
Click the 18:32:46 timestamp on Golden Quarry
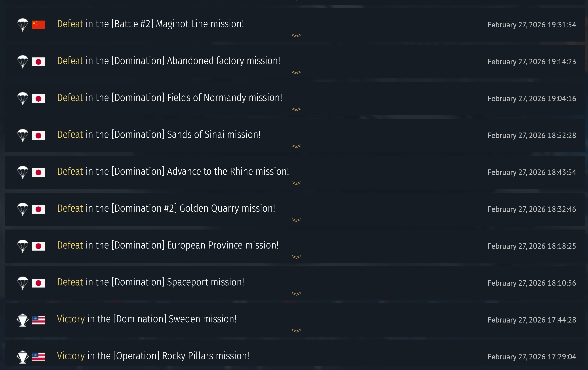click(x=532, y=209)
